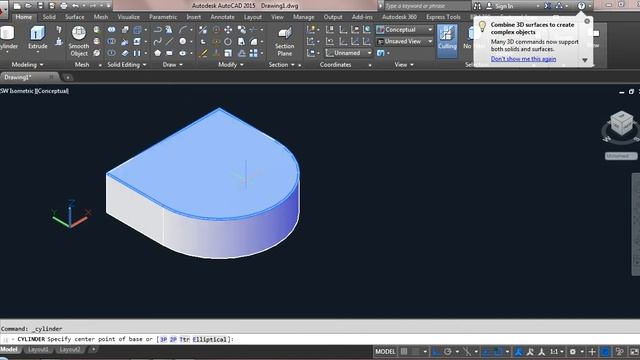Click the Save icon in quick access toolbar
This screenshot has width=640, height=360.
40,6
